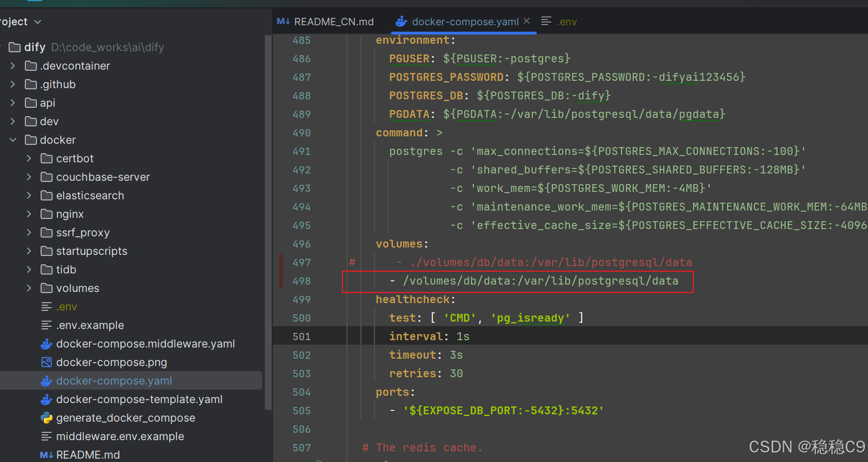Click generate_docker_compose Python icon
This screenshot has height=462, width=868.
pos(47,418)
